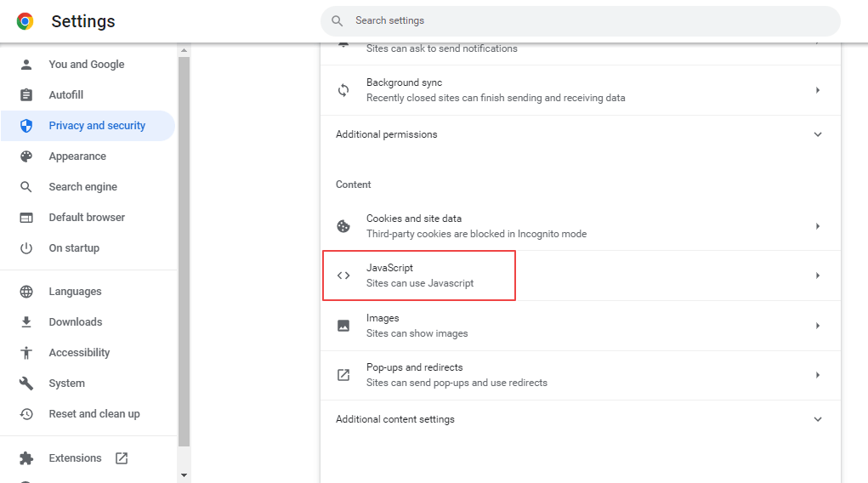Open Cookies and site data arrow
Image resolution: width=868 pixels, height=483 pixels.
pos(818,226)
